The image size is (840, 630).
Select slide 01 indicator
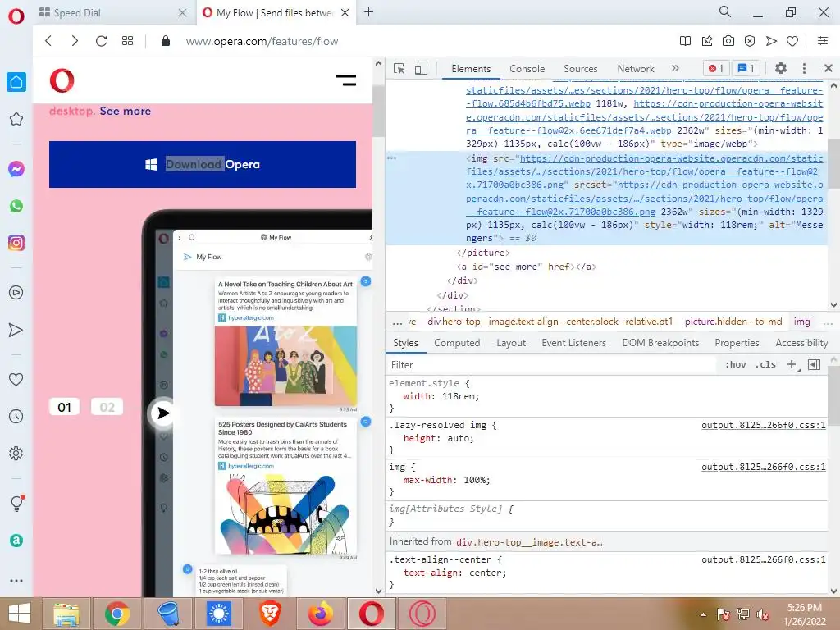point(64,407)
